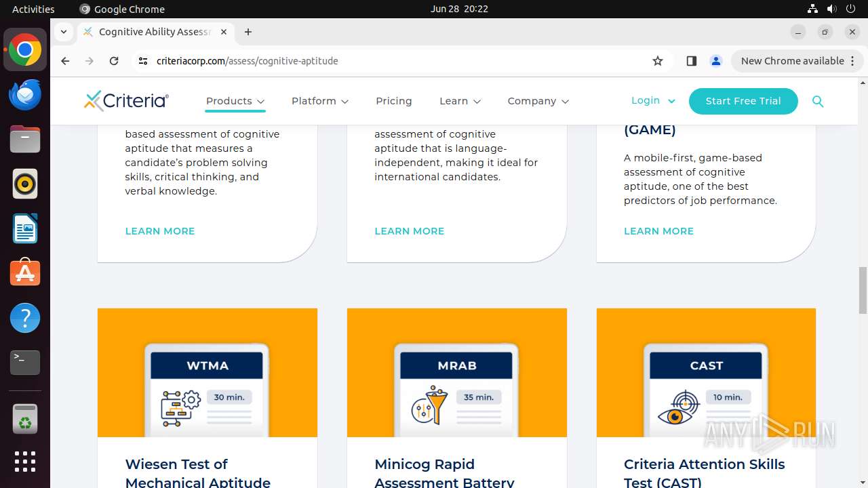Click the page vertical scrollbar thumb
Image resolution: width=868 pixels, height=488 pixels.
(863, 291)
